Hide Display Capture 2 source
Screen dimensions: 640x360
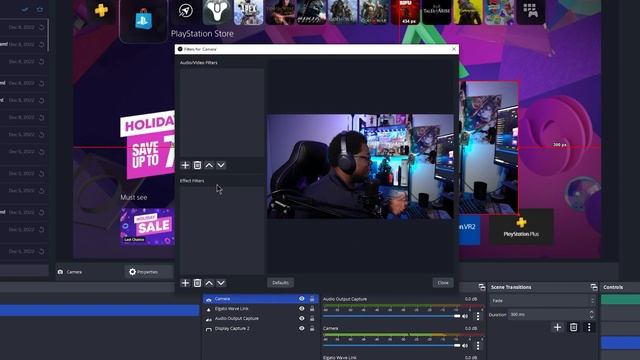pyautogui.click(x=302, y=328)
